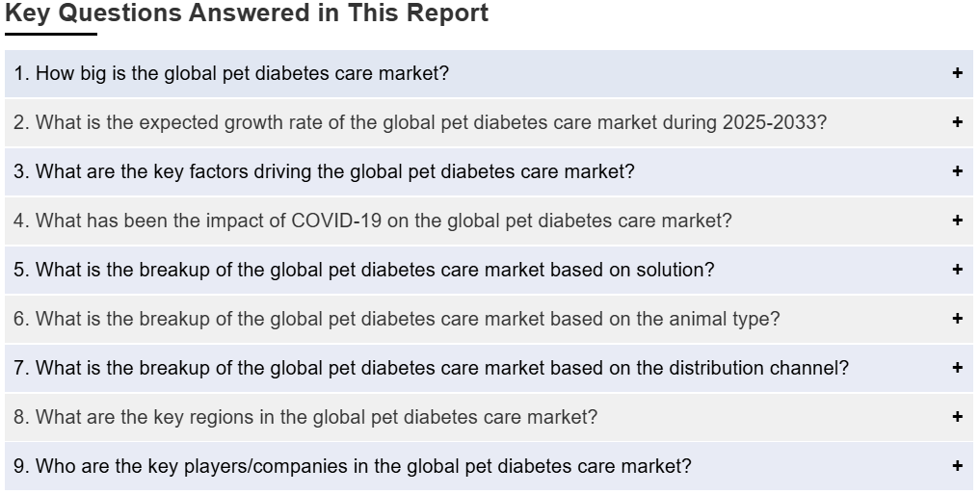
Task: Select question 6 based on animal type text
Action: (x=397, y=319)
